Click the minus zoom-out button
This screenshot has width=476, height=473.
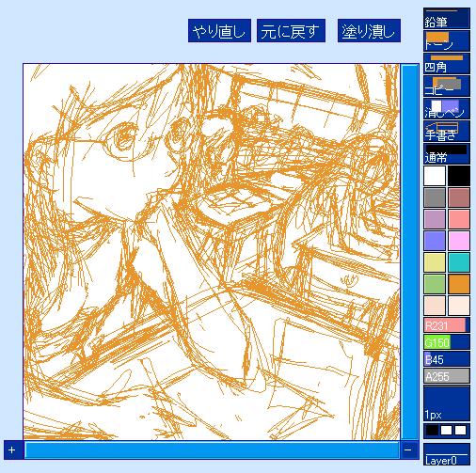coord(408,450)
